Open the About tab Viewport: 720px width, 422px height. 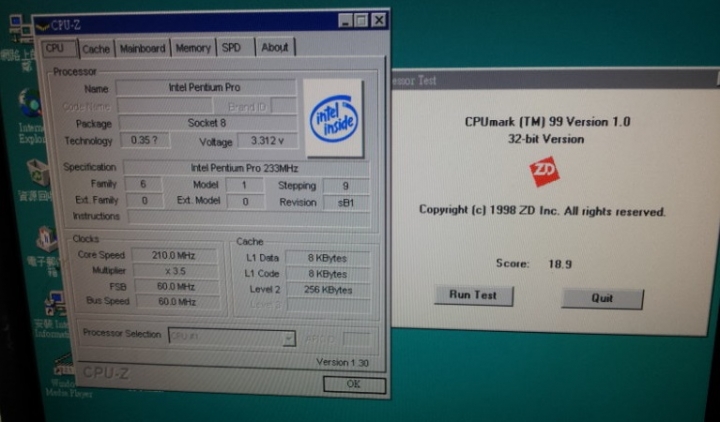275,47
